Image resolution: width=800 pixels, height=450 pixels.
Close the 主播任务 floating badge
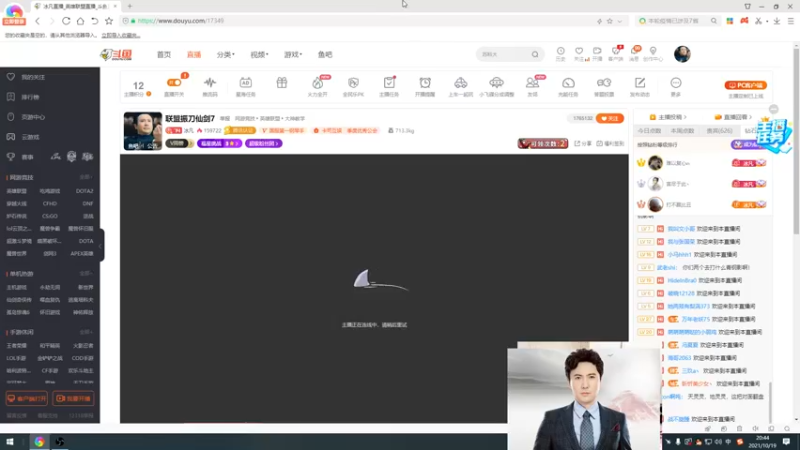(x=773, y=109)
